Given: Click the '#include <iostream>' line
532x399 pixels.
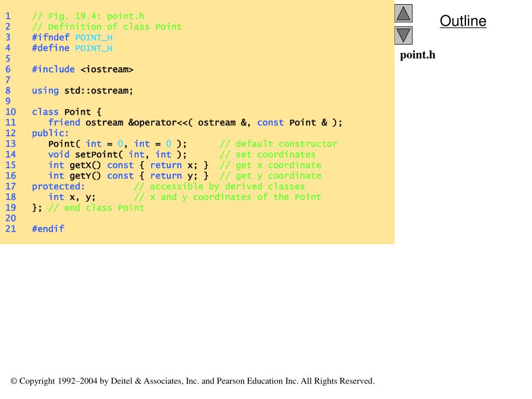Looking at the screenshot, I should click(83, 69).
